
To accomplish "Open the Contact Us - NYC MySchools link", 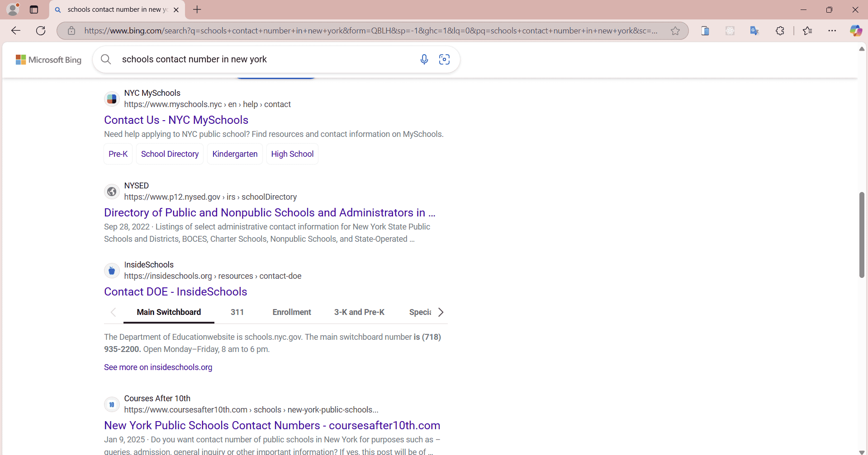I will (x=176, y=120).
